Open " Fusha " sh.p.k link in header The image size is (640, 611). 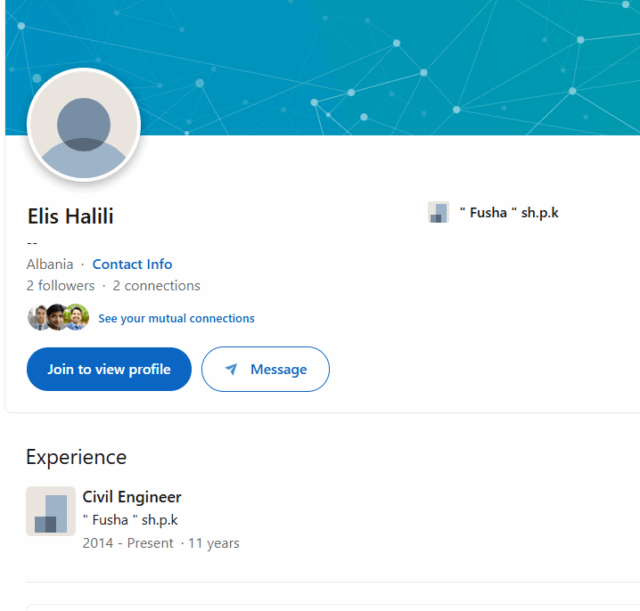509,213
